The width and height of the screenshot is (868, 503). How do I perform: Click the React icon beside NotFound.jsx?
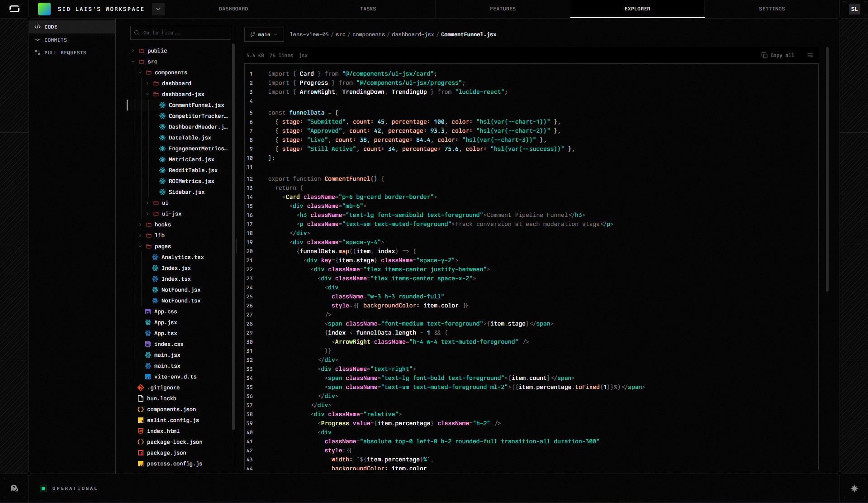click(x=155, y=290)
